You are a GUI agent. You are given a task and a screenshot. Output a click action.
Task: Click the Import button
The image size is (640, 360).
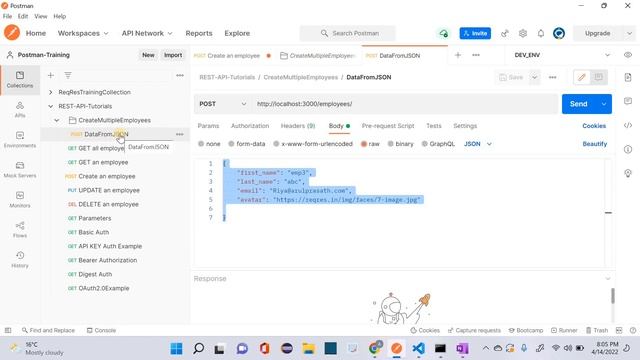coord(173,55)
